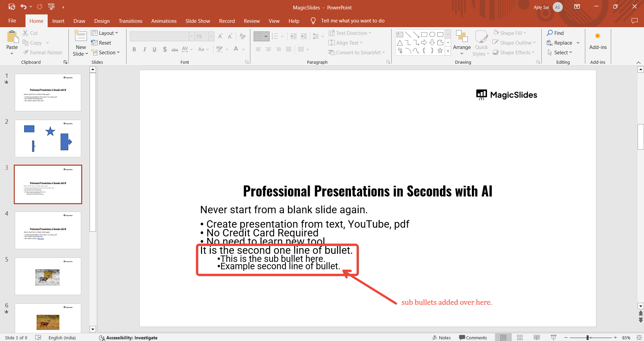Viewport: 644px width, 341px height.
Task: Open the Comments pane from status bar
Action: [473, 338]
